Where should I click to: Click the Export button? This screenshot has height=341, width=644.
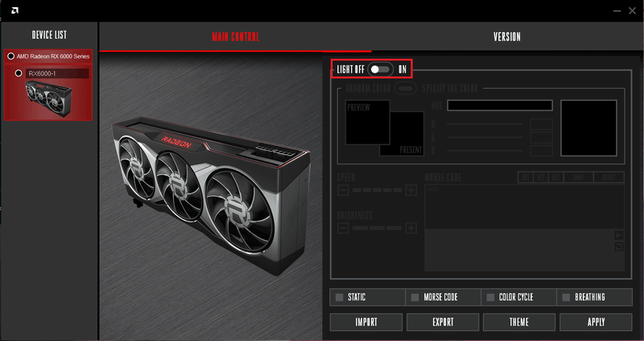(443, 322)
